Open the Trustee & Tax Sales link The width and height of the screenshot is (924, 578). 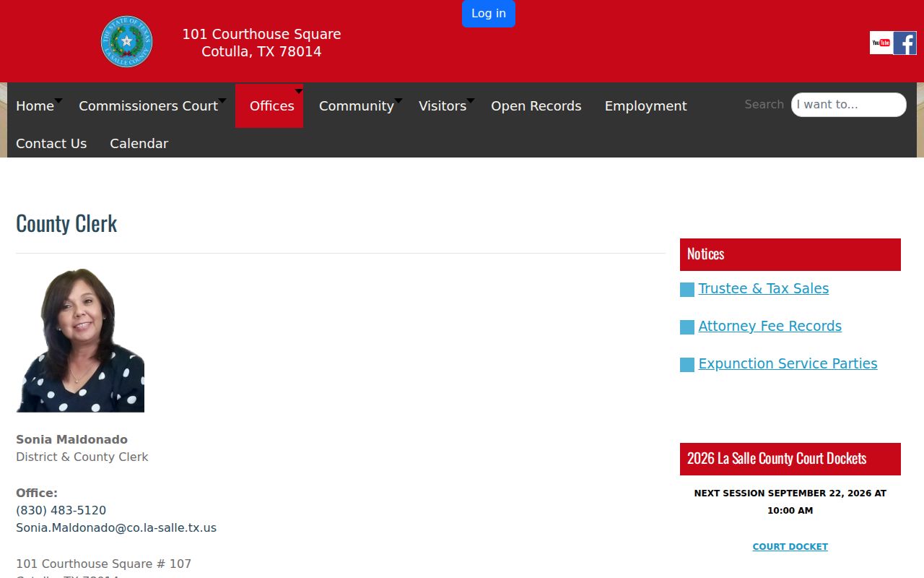point(763,288)
